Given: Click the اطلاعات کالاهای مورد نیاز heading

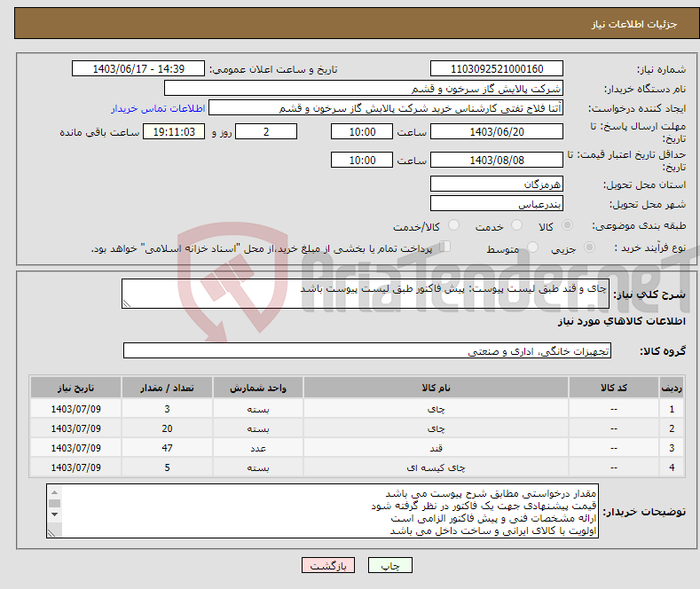Looking at the screenshot, I should (621, 321).
